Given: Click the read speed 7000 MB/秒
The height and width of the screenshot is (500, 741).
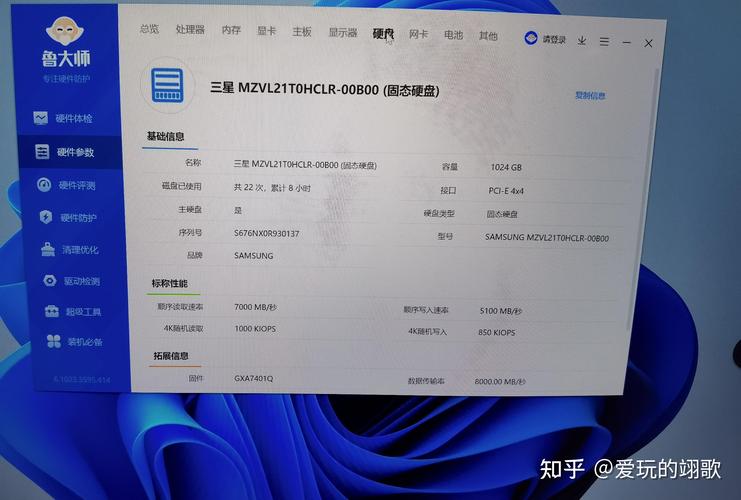Looking at the screenshot, I should coord(255,307).
